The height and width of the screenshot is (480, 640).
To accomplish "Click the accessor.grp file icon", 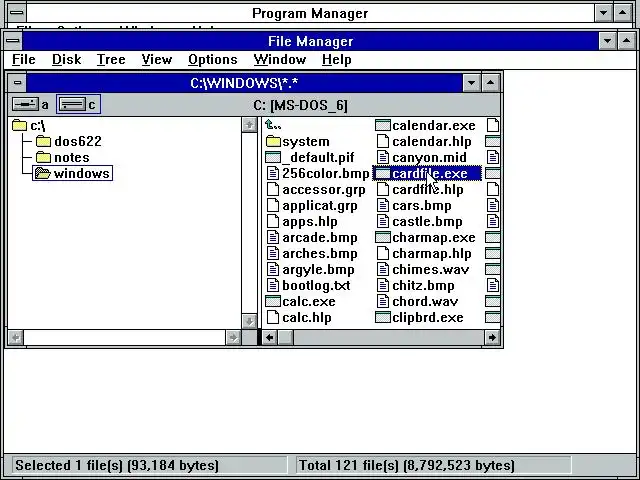I will coord(273,189).
